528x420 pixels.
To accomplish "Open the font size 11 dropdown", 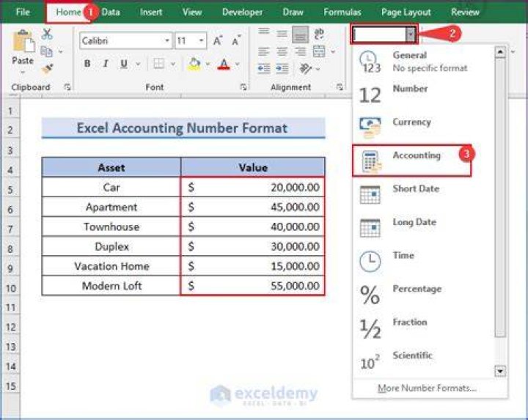I will (201, 41).
